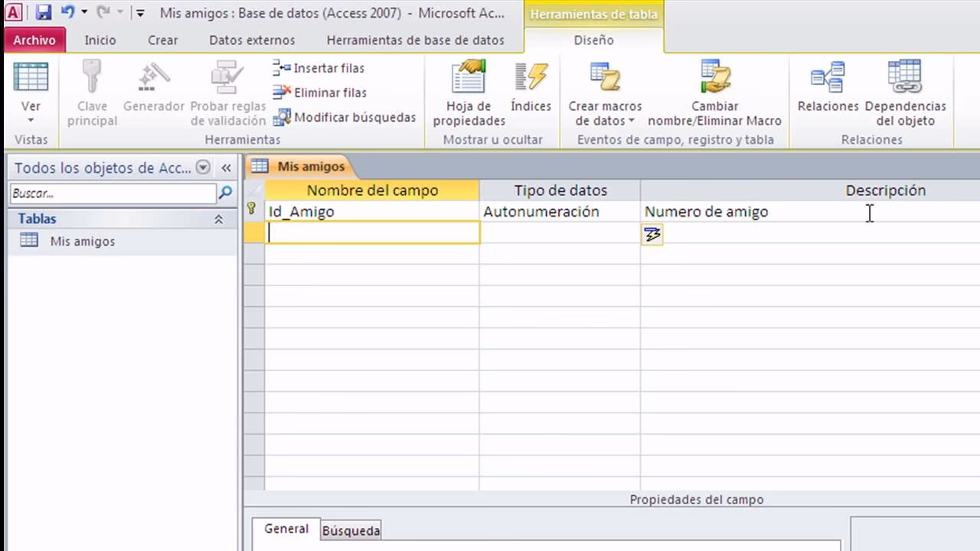980x551 pixels.
Task: Open the undo history dropdown arrow
Action: pos(84,13)
